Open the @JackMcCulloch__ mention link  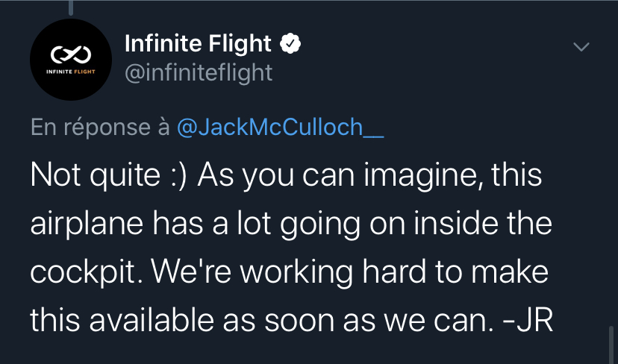click(x=281, y=128)
